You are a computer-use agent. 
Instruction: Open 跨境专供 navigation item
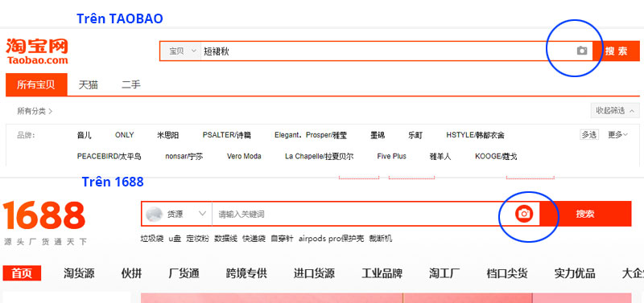pyautogui.click(x=246, y=273)
